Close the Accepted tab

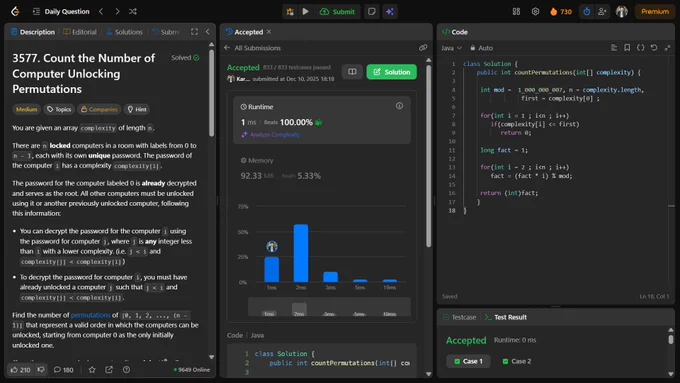(x=269, y=32)
